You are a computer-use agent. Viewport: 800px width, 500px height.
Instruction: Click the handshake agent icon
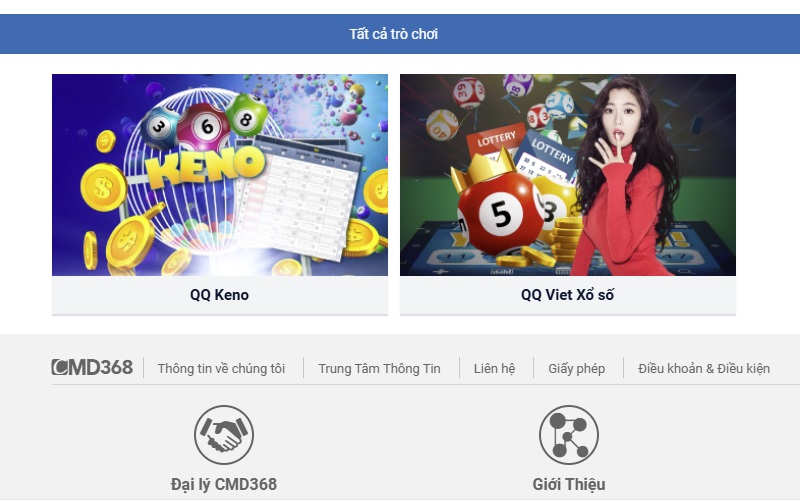tap(223, 435)
